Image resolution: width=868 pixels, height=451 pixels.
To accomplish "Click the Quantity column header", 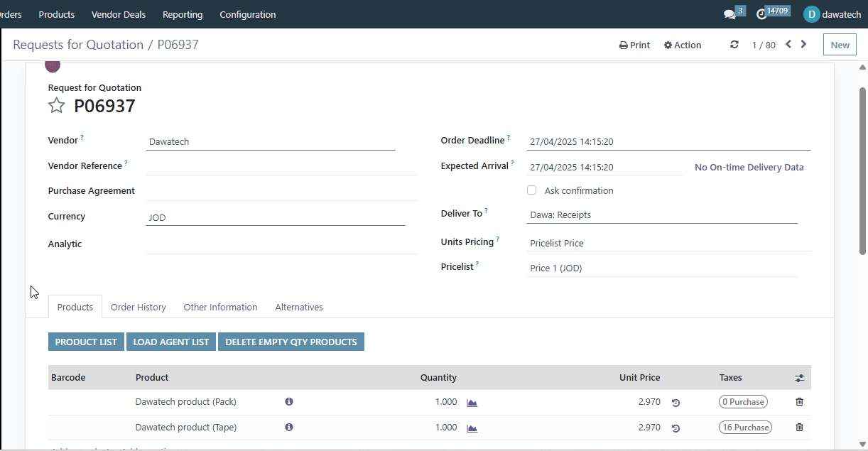I will [x=438, y=378].
